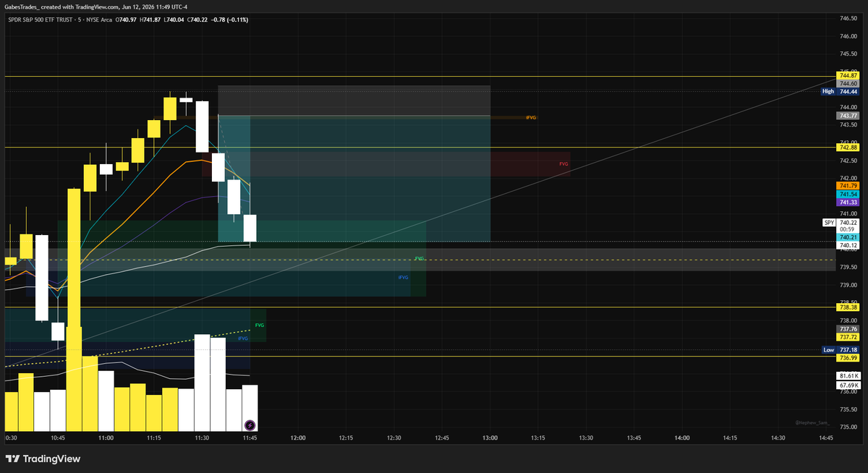Click the 11:00 time axis label
Screen dimensions: 868x473
[x=106, y=438]
